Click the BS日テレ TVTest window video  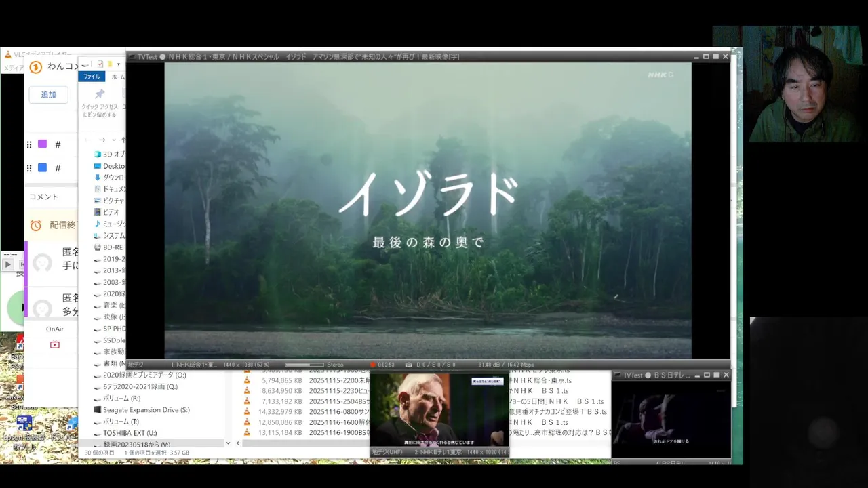click(x=671, y=420)
